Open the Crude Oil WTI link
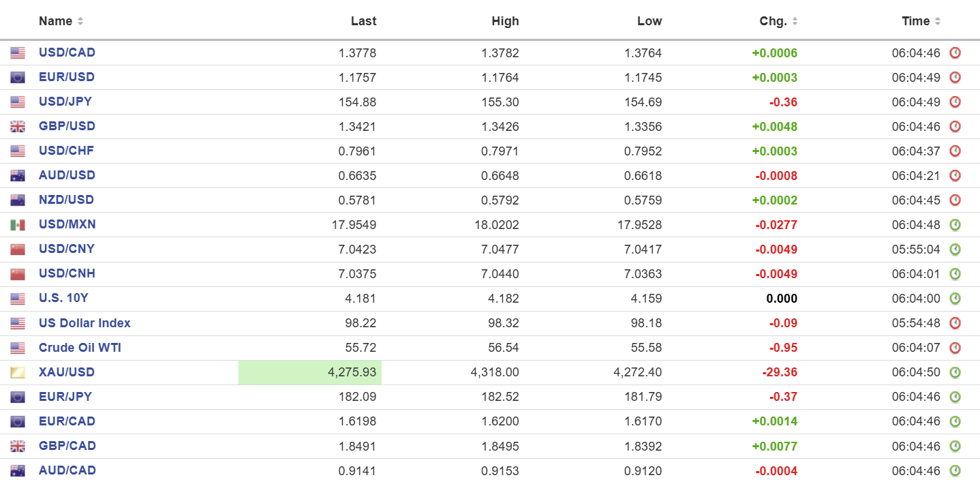Viewport: 980px width, 482px height. pyautogui.click(x=80, y=348)
